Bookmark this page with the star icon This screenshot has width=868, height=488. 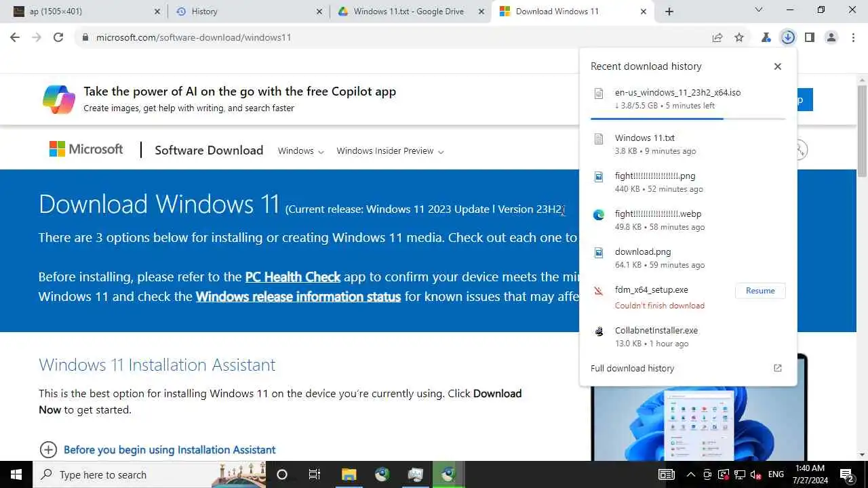pyautogui.click(x=739, y=38)
